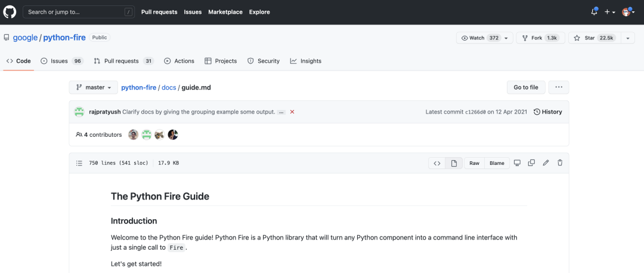Open the file commit History
644x273 pixels.
click(x=547, y=112)
